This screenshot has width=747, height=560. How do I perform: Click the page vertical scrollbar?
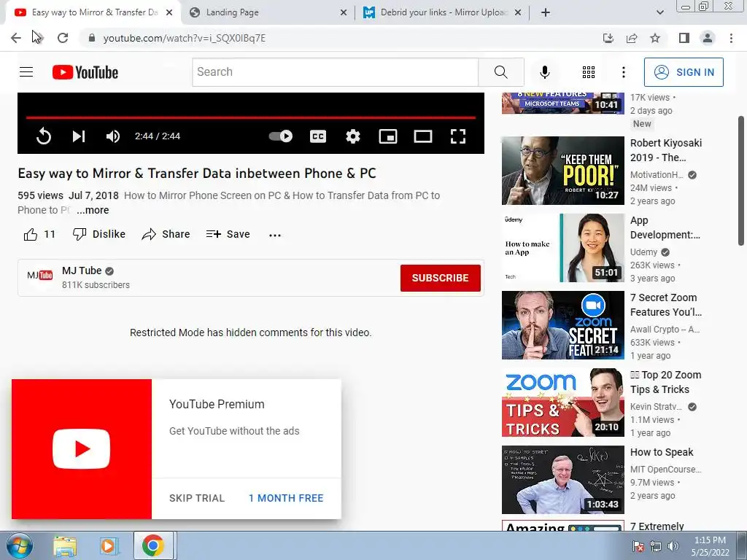[x=742, y=181]
